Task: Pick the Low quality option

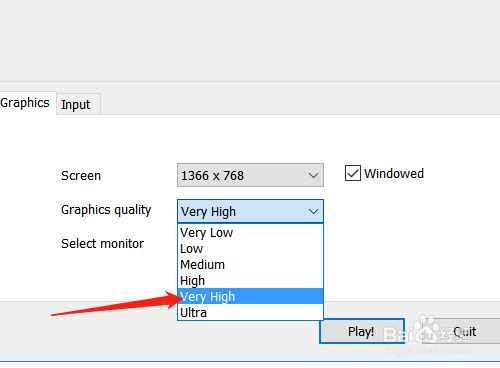Action: pos(250,249)
